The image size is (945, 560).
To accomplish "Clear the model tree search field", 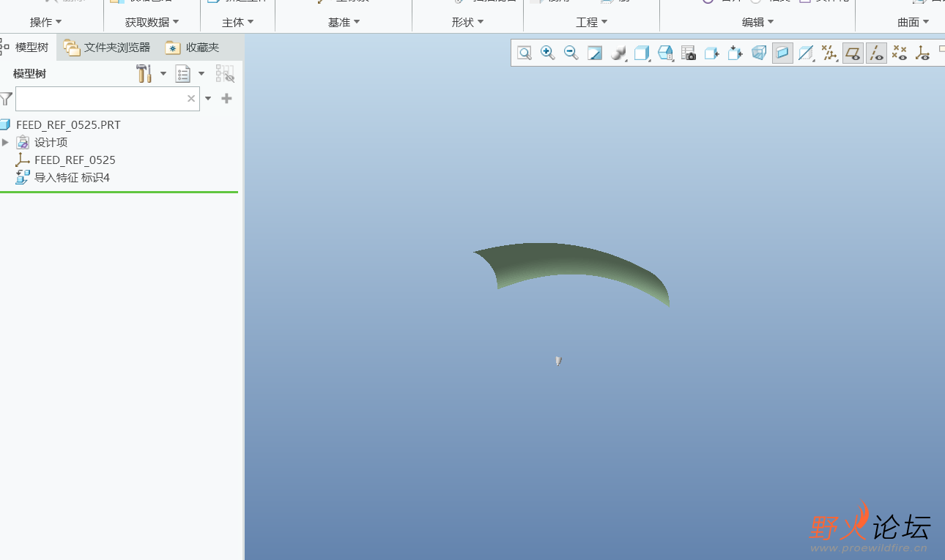I will 191,99.
